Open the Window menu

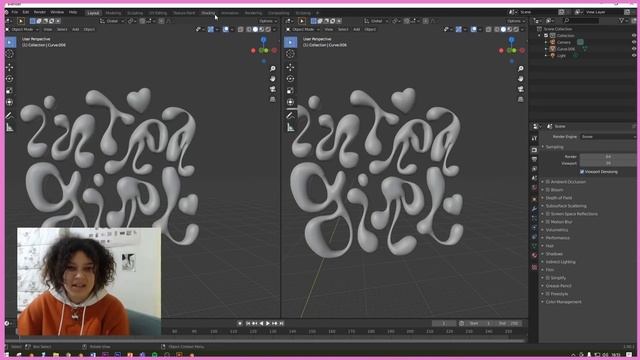pos(57,12)
